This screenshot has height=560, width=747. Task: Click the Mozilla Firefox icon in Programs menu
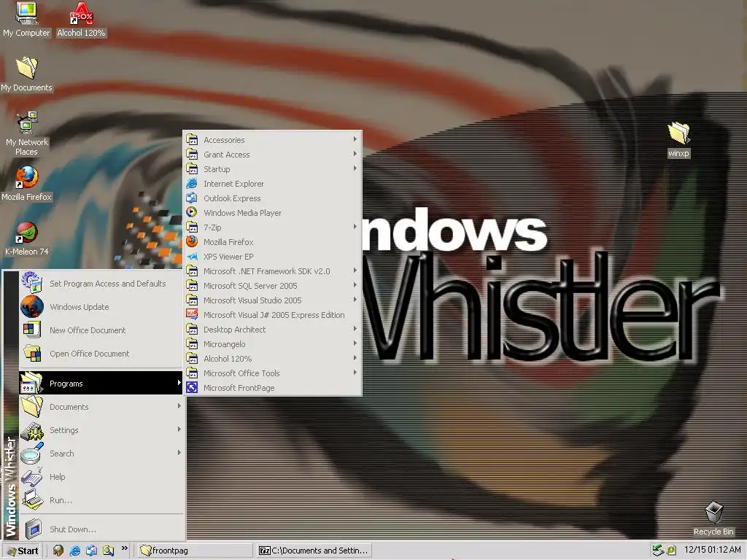point(192,241)
